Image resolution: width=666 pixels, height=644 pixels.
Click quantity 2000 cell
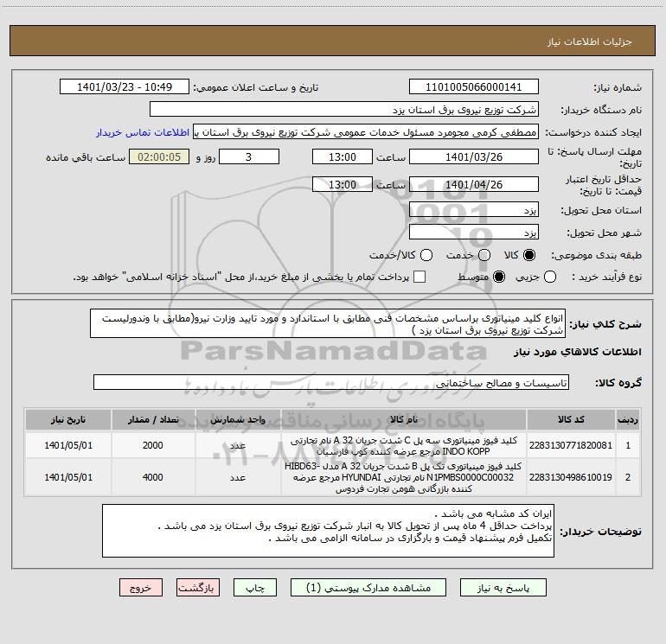coord(153,445)
